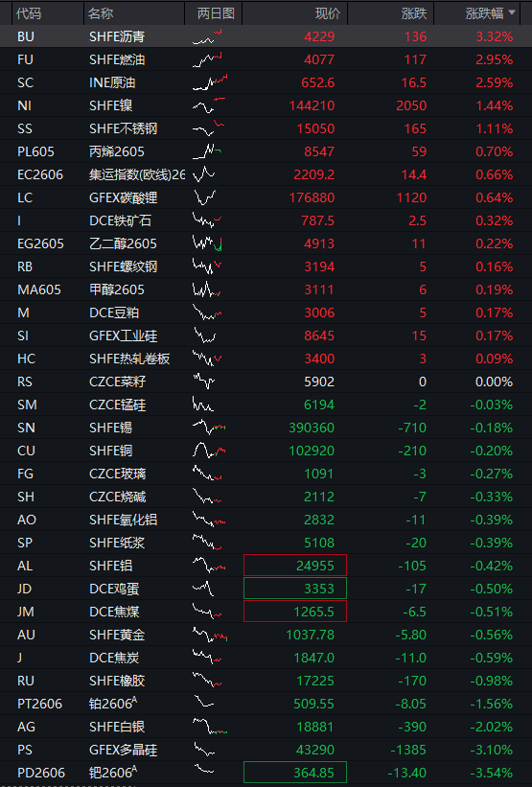Select the NI SHFE镍 row
Screen dimensions: 532x787
click(266, 105)
